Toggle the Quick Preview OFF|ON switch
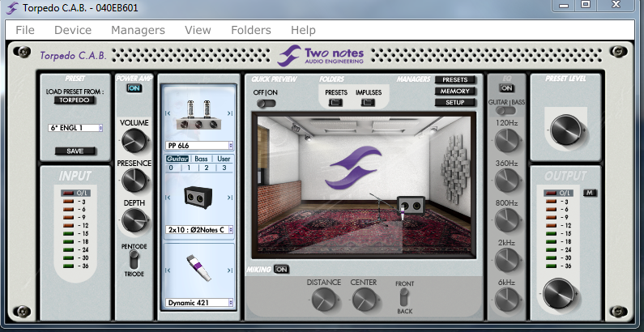Viewport: 644px width, 332px height. [x=267, y=104]
